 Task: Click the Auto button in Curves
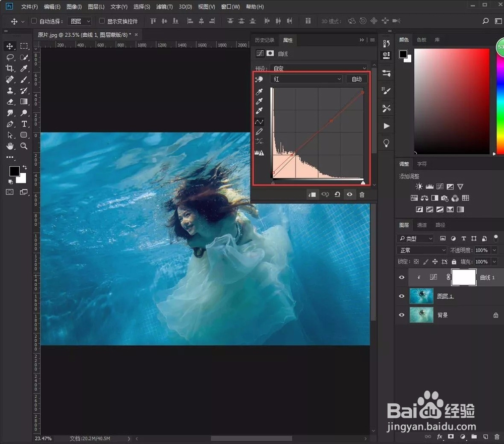click(356, 79)
